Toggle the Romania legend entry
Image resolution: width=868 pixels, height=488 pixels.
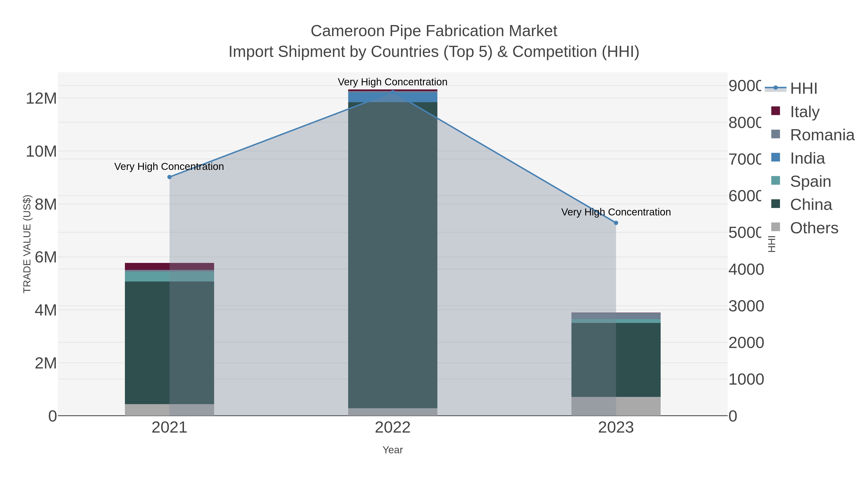[x=813, y=135]
